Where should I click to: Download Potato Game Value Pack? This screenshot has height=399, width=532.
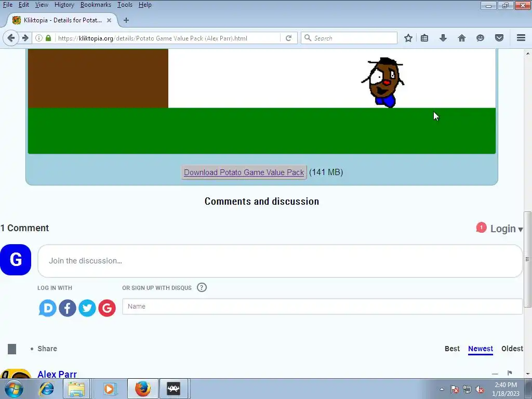tap(244, 172)
